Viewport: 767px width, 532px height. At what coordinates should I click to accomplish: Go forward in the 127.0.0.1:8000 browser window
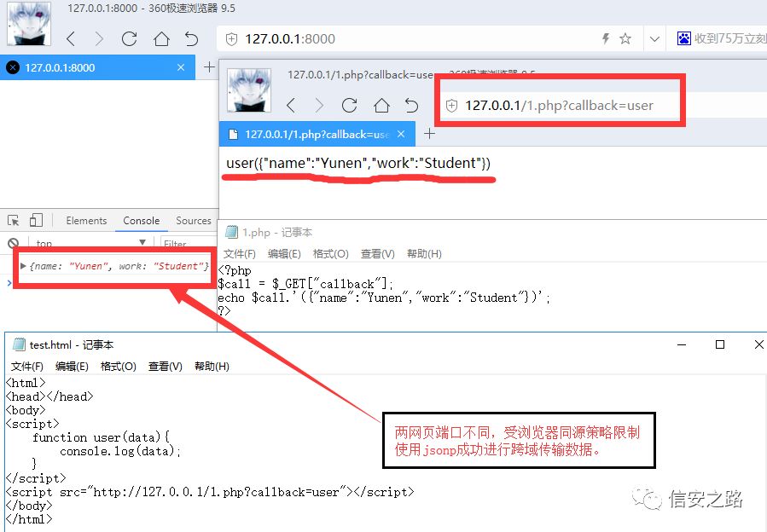click(x=99, y=38)
